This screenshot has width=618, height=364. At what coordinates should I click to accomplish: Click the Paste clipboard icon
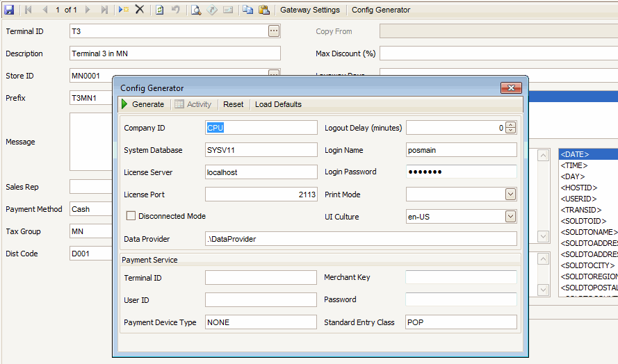pyautogui.click(x=264, y=10)
